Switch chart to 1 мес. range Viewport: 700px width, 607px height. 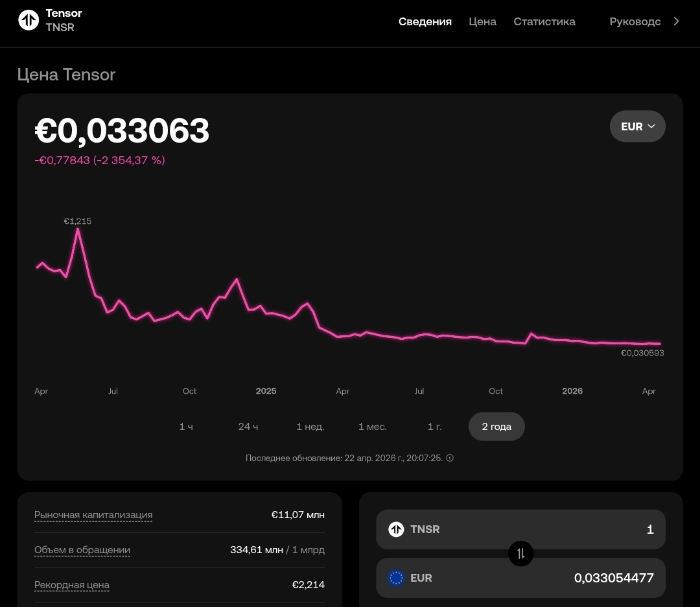tap(372, 427)
